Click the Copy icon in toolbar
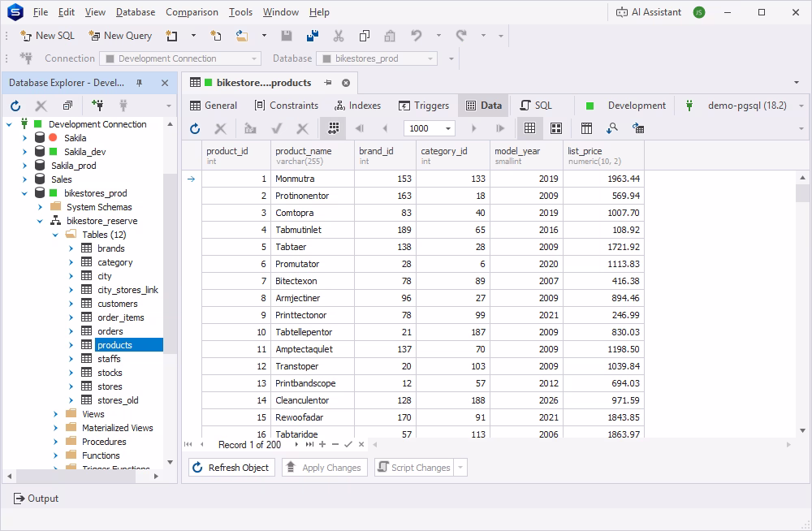The image size is (812, 531). click(x=365, y=36)
